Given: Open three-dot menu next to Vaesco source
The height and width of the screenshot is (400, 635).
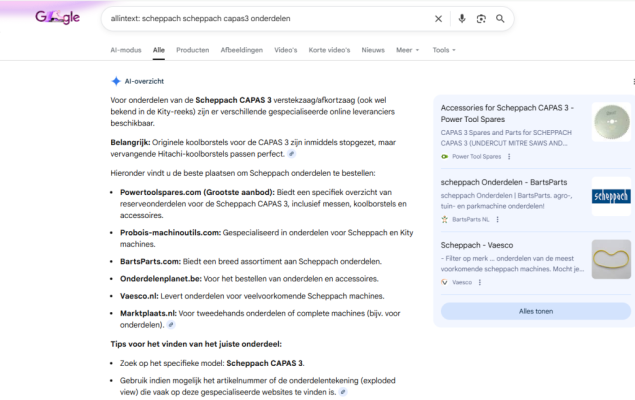Looking at the screenshot, I should tap(480, 282).
